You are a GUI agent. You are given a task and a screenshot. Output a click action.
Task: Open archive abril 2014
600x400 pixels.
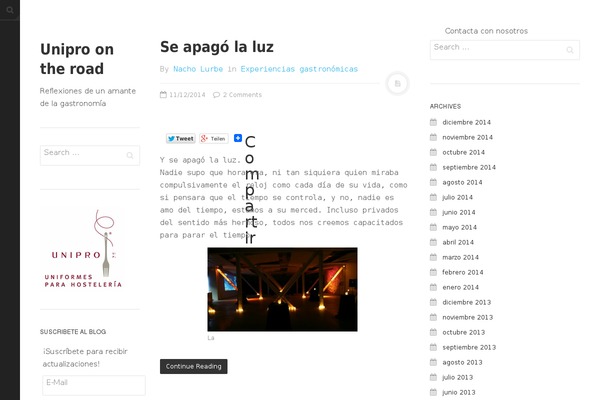458,242
